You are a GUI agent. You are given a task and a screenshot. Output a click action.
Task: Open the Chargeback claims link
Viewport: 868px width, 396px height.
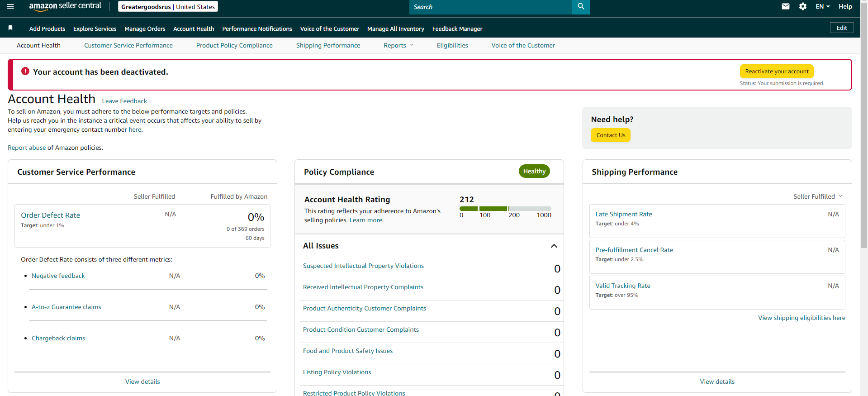58,338
